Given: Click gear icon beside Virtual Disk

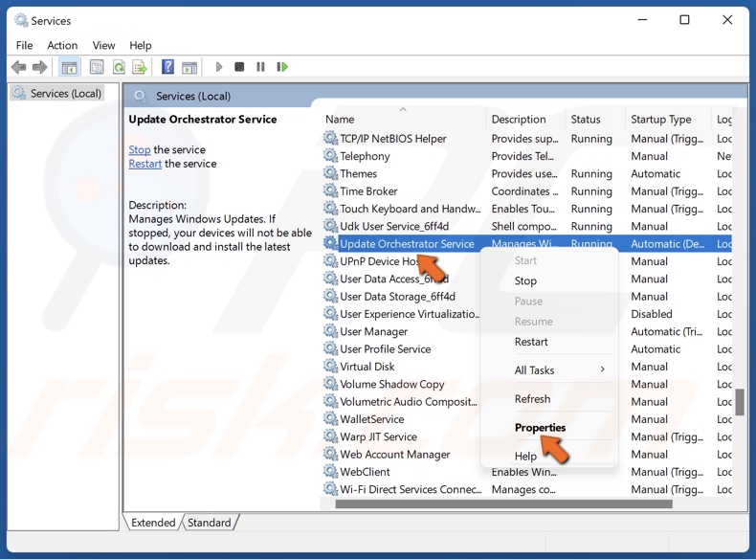Looking at the screenshot, I should (330, 366).
